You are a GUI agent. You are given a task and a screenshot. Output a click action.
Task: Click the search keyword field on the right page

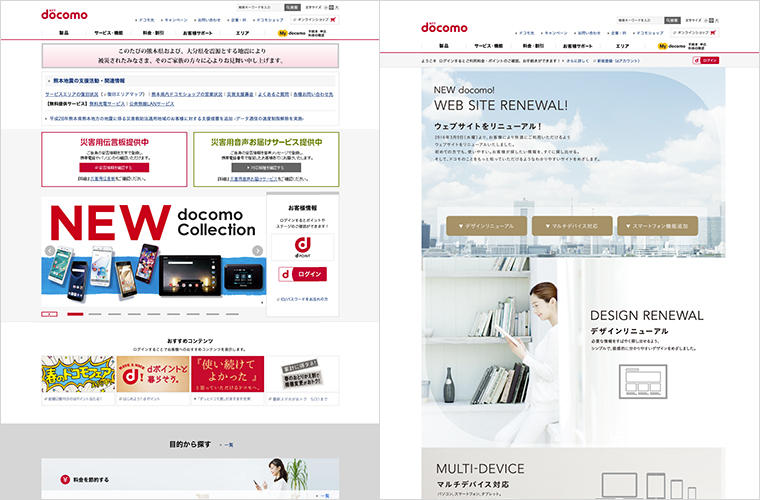[x=640, y=20]
